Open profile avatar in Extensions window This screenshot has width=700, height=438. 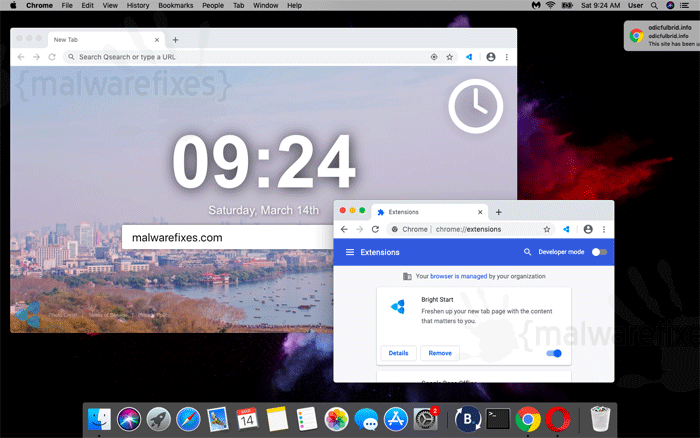(588, 229)
